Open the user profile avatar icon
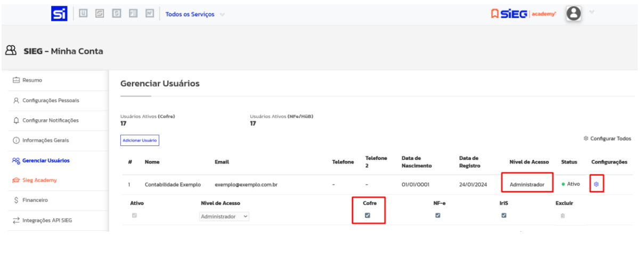The width and height of the screenshot is (644, 260). [x=573, y=14]
